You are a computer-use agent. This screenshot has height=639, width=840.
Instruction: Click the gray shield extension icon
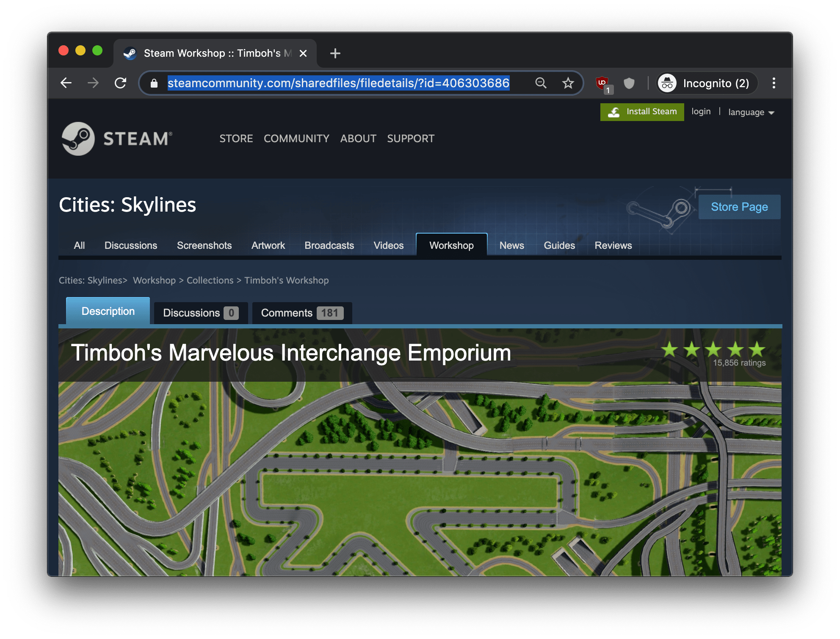point(629,83)
